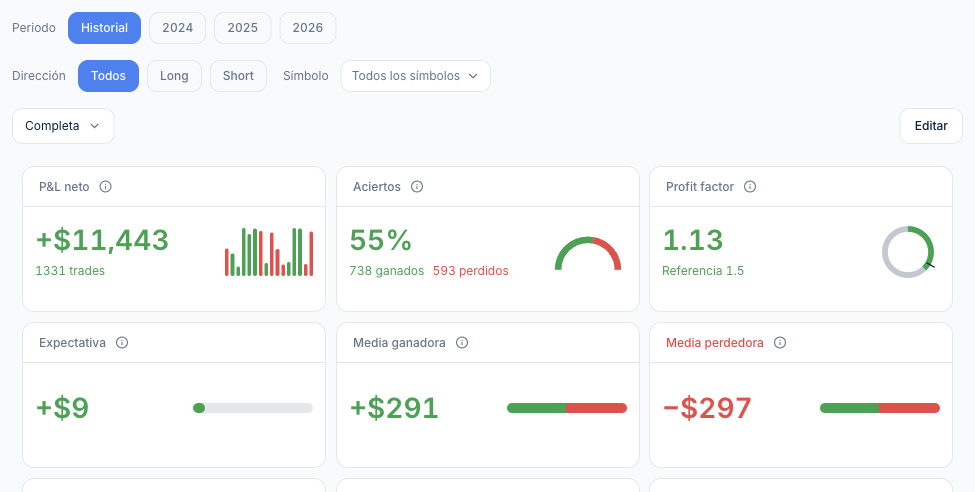This screenshot has width=975, height=492.
Task: Click the Editar button
Action: 931,126
